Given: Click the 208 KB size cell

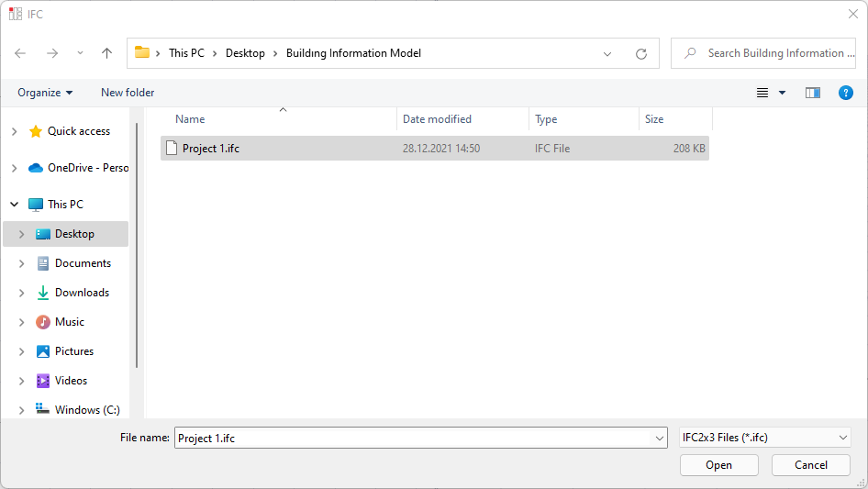Looking at the screenshot, I should pyautogui.click(x=689, y=149).
